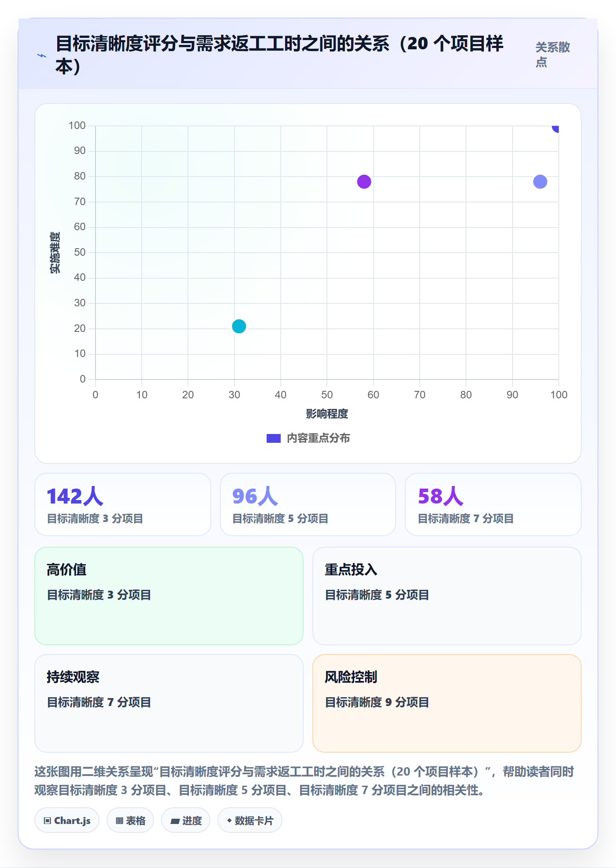Click the 142人 statistic value
This screenshot has width=616, height=868.
point(75,497)
